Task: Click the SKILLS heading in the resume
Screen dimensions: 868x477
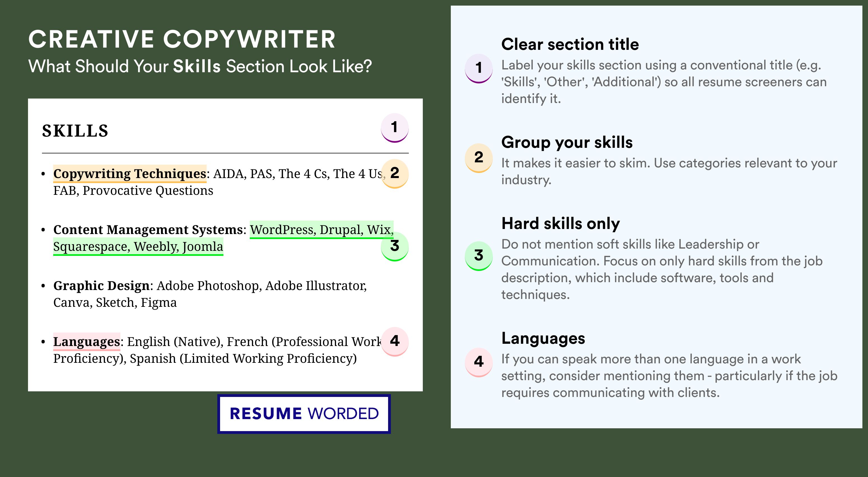Action: 75,131
